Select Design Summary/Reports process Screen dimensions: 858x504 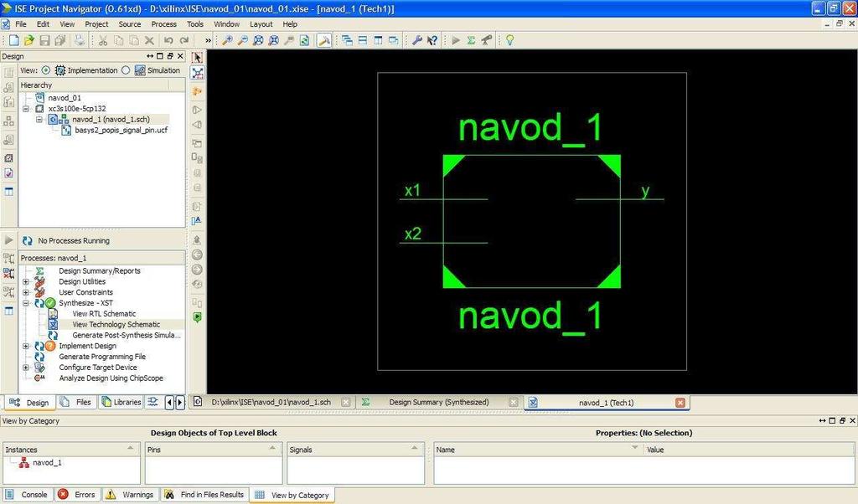100,271
